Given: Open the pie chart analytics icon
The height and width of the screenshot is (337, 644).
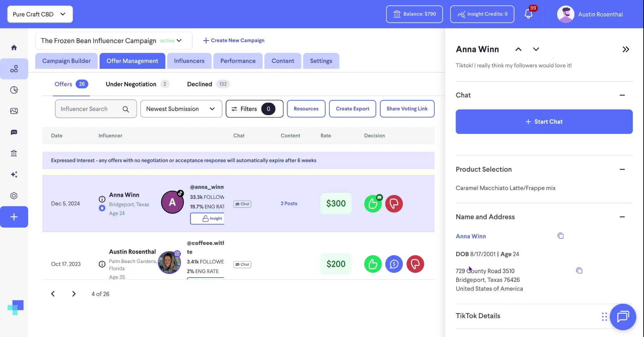Looking at the screenshot, I should (14, 90).
